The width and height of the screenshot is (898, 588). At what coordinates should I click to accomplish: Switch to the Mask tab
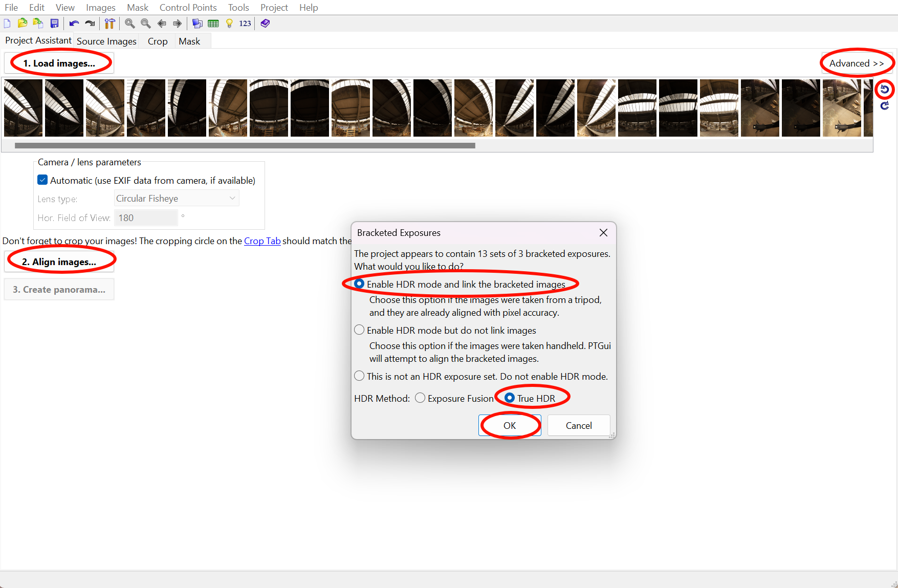click(x=189, y=41)
